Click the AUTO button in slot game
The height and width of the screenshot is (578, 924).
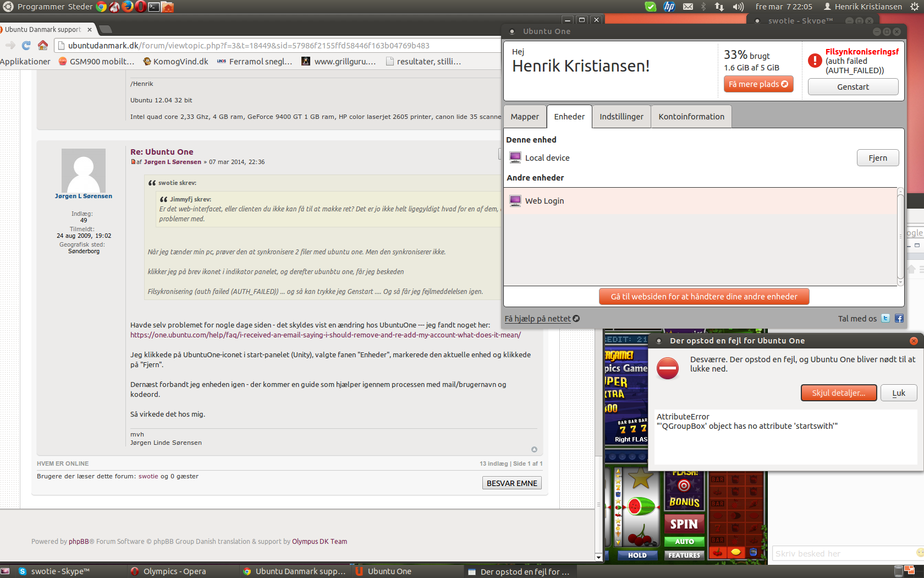684,542
